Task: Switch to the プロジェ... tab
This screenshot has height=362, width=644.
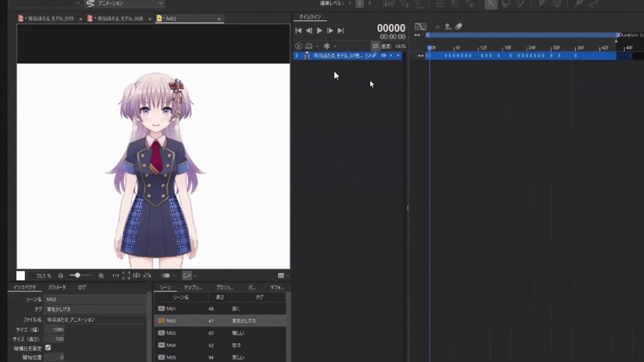Action: 225,287
